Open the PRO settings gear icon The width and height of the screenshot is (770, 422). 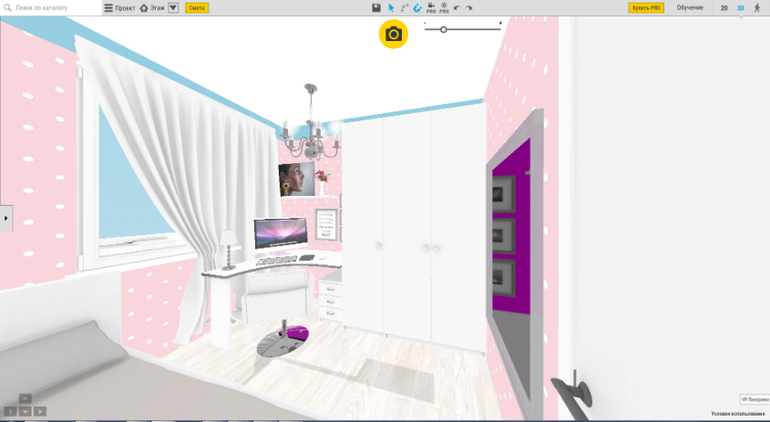pyautogui.click(x=444, y=8)
